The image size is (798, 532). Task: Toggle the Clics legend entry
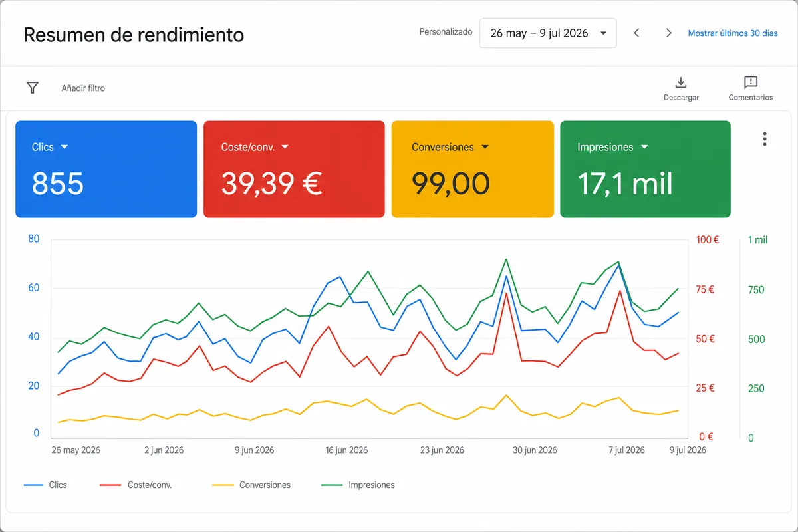pos(45,485)
